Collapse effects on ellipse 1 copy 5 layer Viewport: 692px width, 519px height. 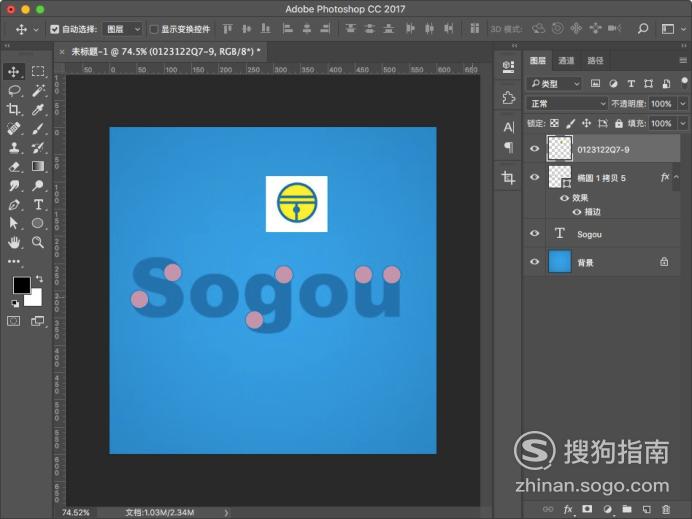tap(676, 177)
